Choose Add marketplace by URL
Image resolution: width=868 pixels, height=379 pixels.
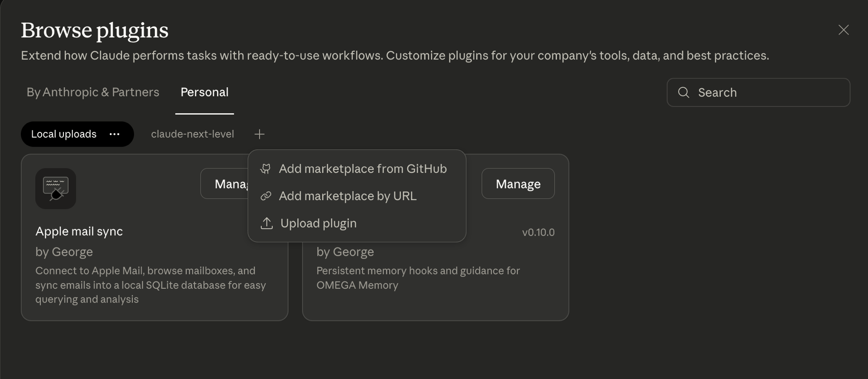pyautogui.click(x=357, y=196)
